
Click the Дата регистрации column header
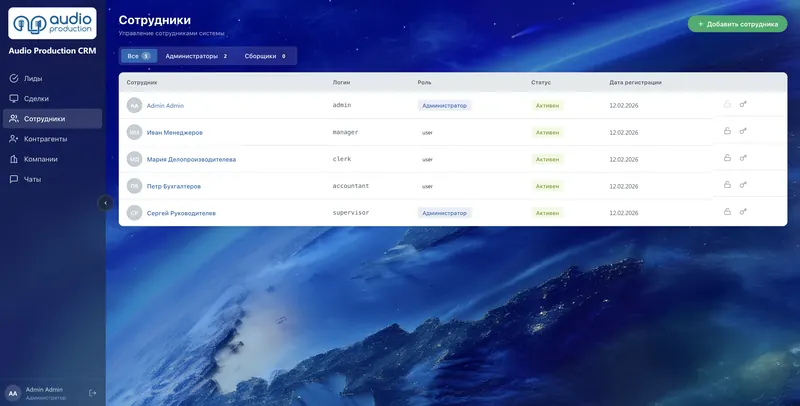pos(635,82)
